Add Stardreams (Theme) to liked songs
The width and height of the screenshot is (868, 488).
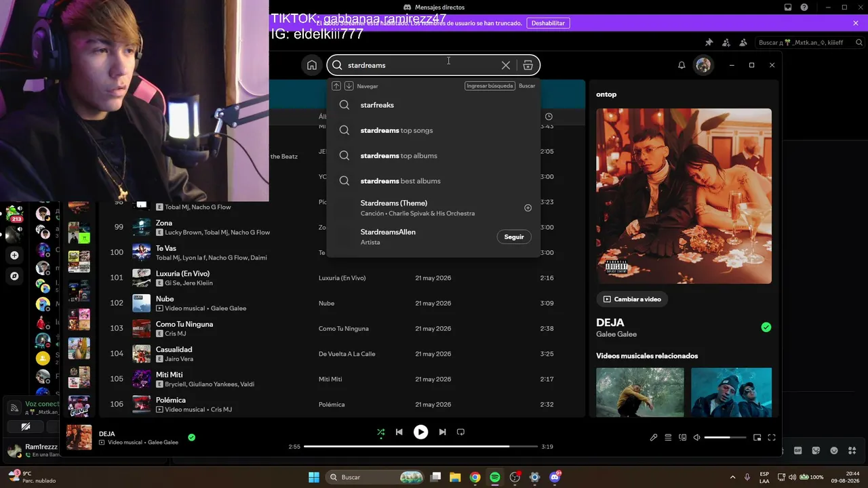[x=528, y=208]
